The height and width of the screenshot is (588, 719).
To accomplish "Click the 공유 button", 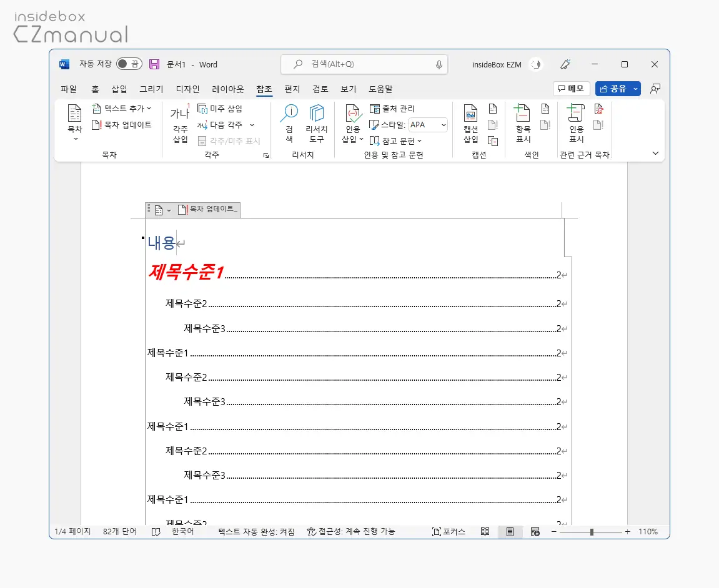I will [x=613, y=89].
